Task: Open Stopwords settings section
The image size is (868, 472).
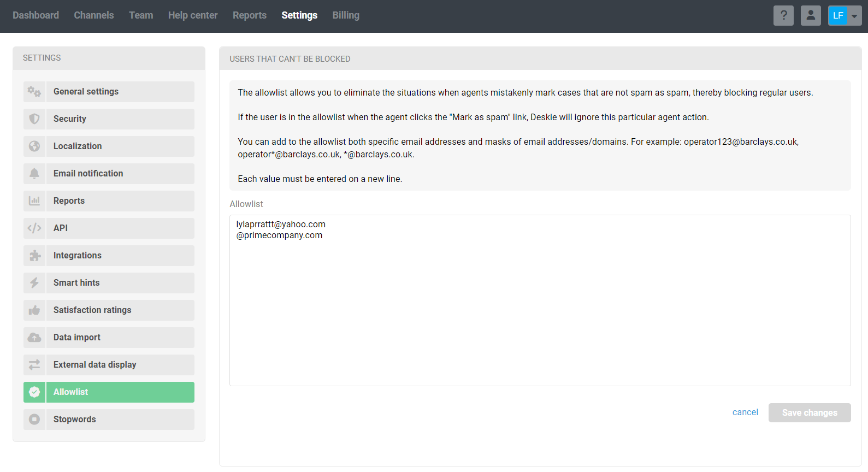Action: click(x=109, y=420)
